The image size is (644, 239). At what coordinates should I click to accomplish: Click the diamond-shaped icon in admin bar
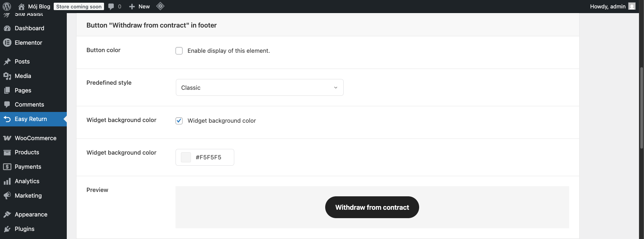(160, 6)
